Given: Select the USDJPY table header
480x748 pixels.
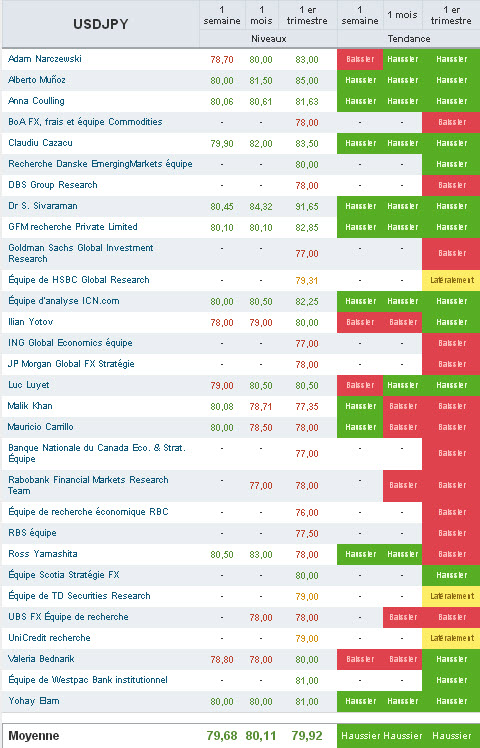Looking at the screenshot, I should (101, 24).
